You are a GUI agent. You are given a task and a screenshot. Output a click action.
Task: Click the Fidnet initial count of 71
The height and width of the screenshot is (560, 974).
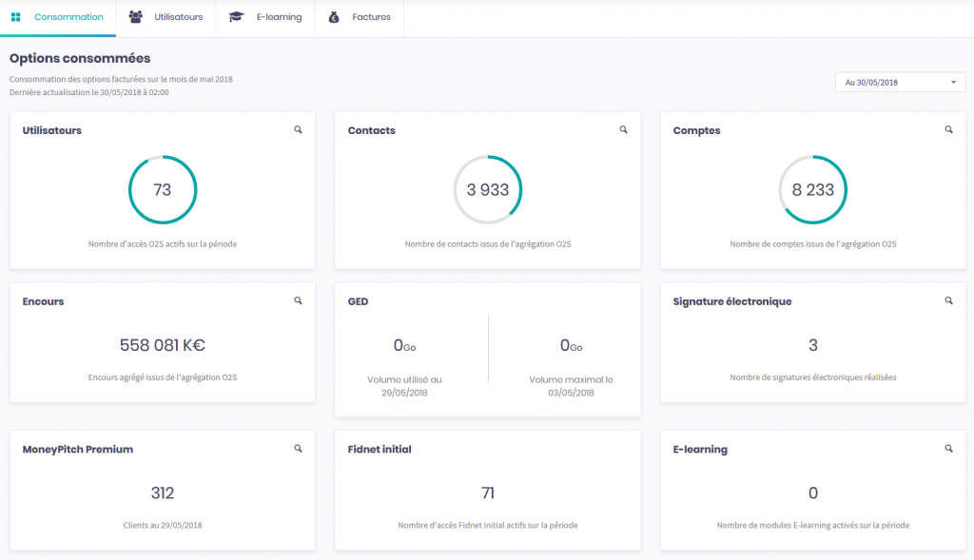click(x=488, y=493)
